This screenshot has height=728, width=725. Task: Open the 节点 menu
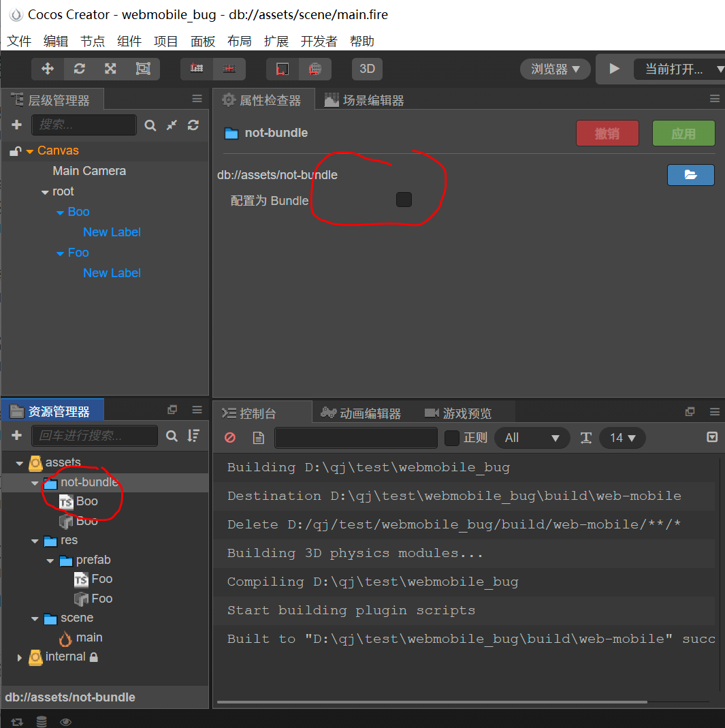(x=93, y=42)
